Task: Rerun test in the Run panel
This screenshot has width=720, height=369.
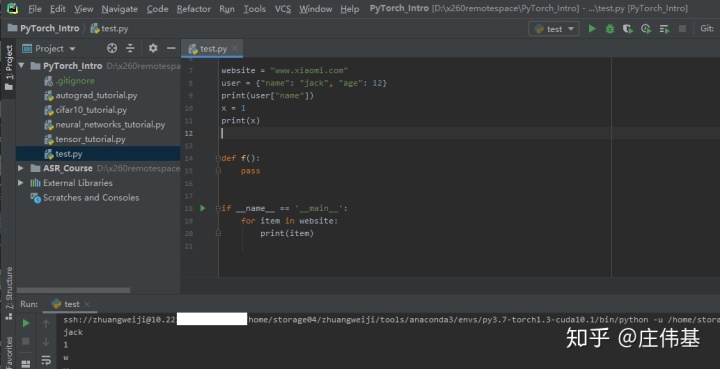Action: (x=26, y=324)
